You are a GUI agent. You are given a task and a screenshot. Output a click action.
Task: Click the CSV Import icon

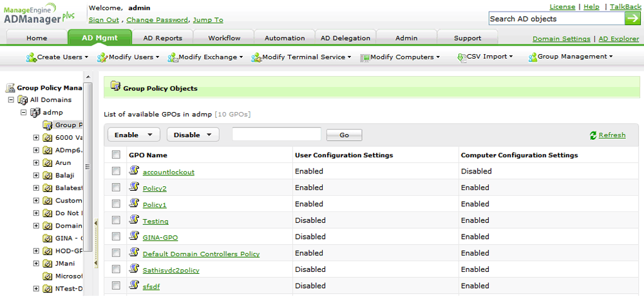pos(462,57)
